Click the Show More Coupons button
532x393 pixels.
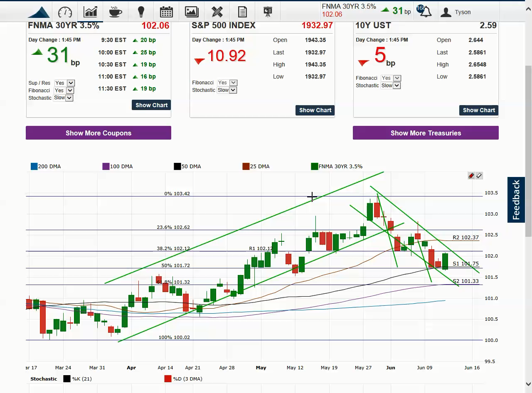coord(99,133)
